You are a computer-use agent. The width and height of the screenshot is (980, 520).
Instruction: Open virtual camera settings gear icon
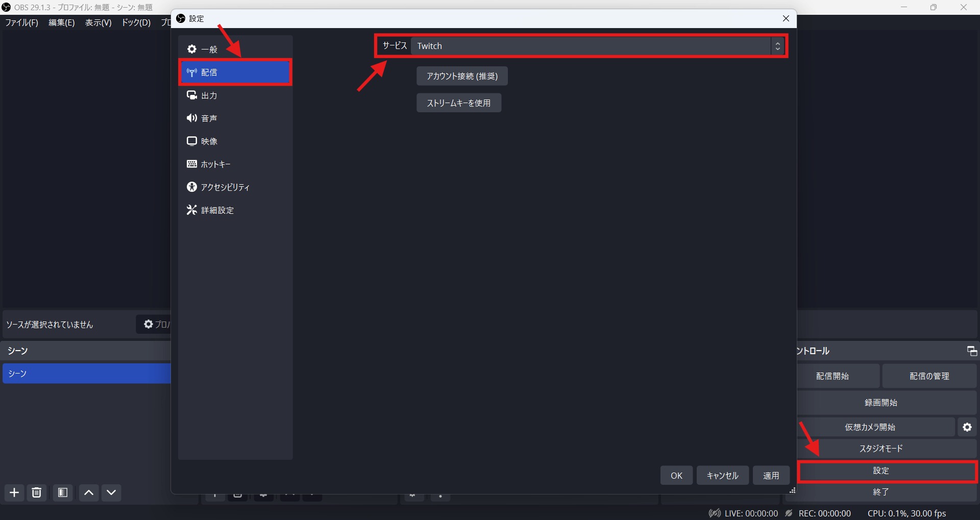[967, 427]
